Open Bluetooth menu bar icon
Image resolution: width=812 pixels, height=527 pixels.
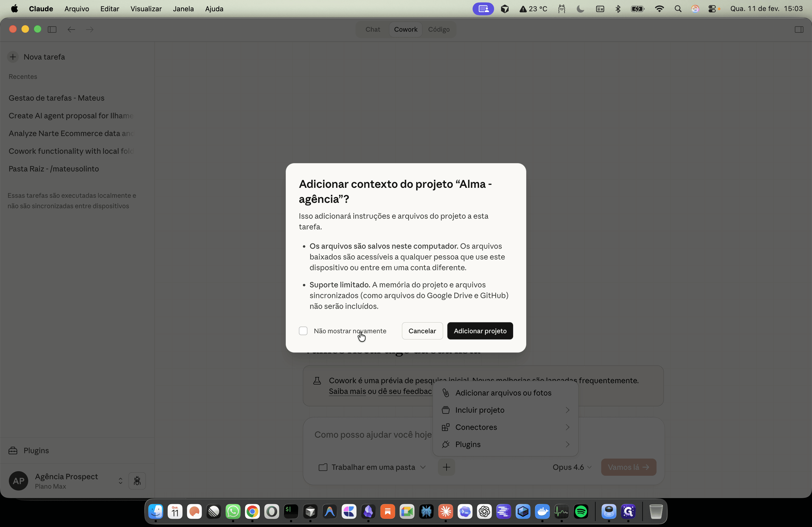[618, 9]
